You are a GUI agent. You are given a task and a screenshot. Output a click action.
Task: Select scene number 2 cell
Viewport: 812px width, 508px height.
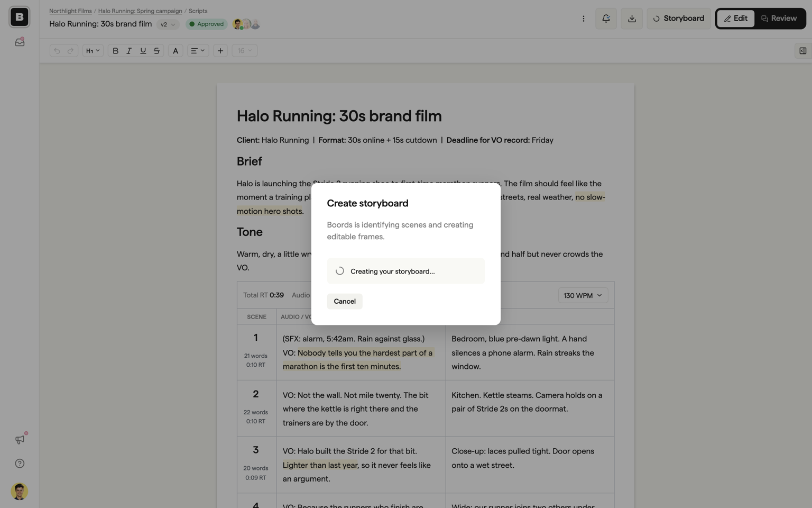256,408
